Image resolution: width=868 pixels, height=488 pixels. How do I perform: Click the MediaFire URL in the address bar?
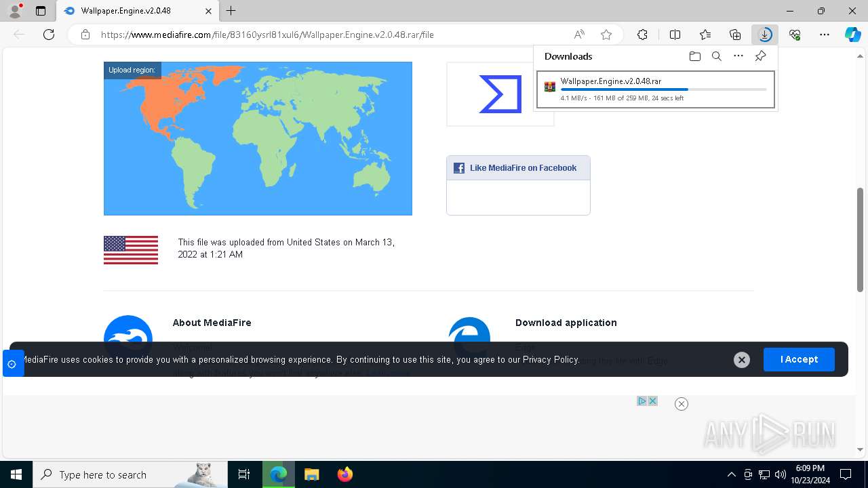(267, 35)
